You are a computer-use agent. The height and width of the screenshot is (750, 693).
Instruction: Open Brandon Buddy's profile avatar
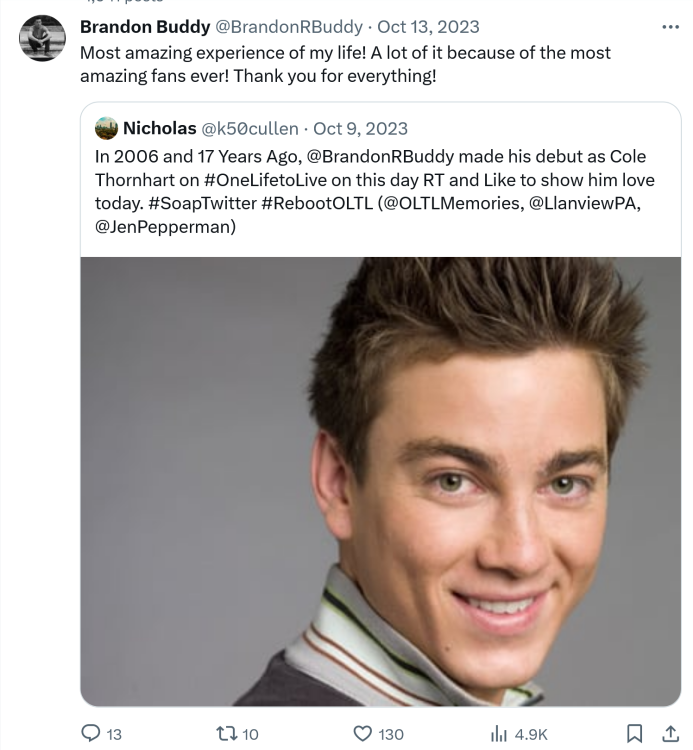click(x=42, y=38)
